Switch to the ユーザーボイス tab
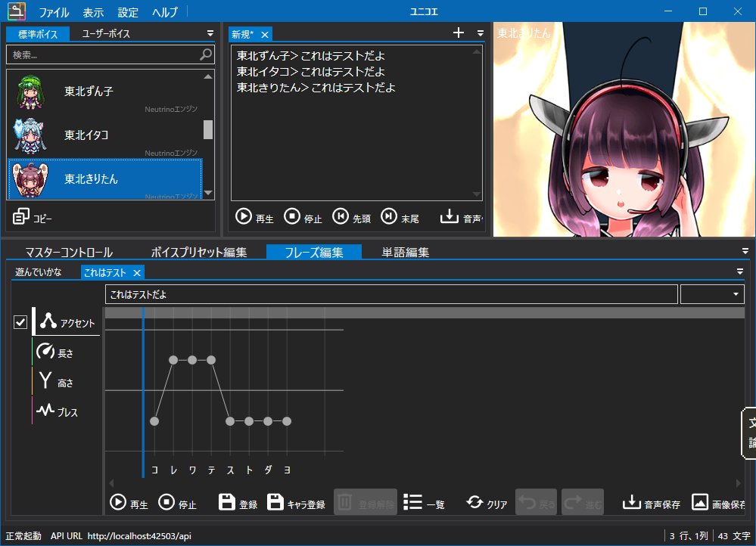This screenshot has height=546, width=756. tap(106, 34)
